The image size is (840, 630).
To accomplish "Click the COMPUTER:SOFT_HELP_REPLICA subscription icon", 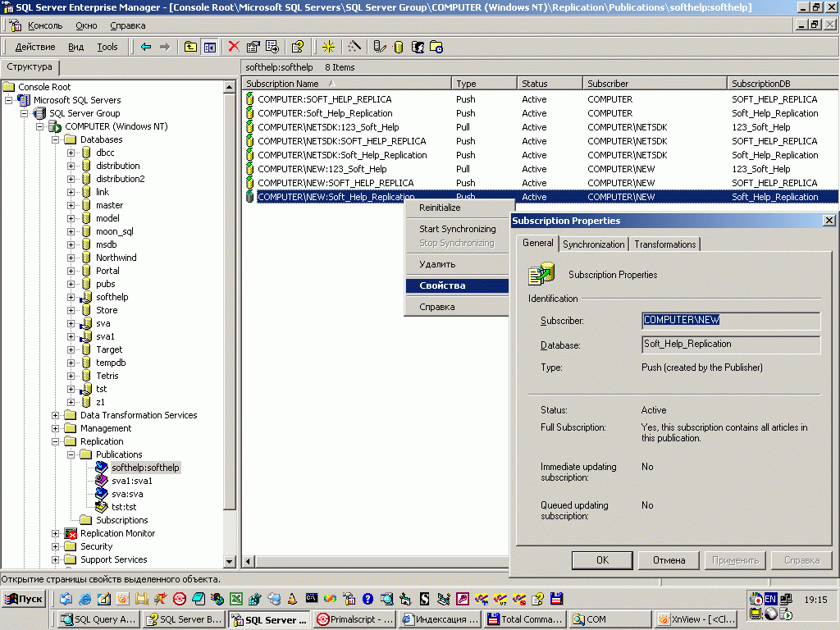I will tap(249, 99).
